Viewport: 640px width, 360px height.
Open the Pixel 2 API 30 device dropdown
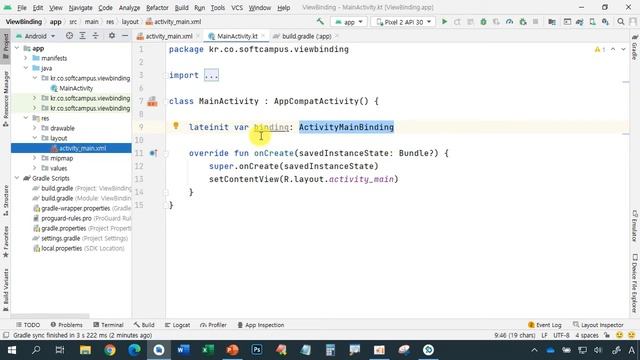(403, 22)
